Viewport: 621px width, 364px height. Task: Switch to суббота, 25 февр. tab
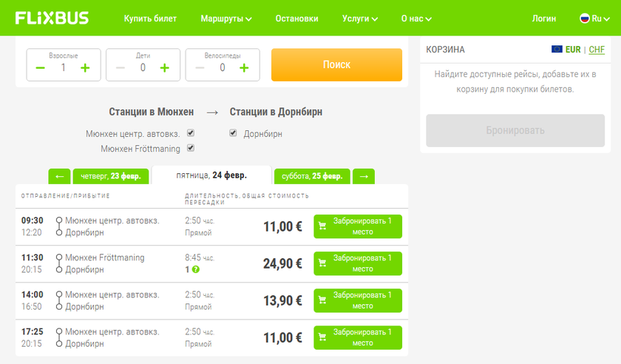click(311, 176)
